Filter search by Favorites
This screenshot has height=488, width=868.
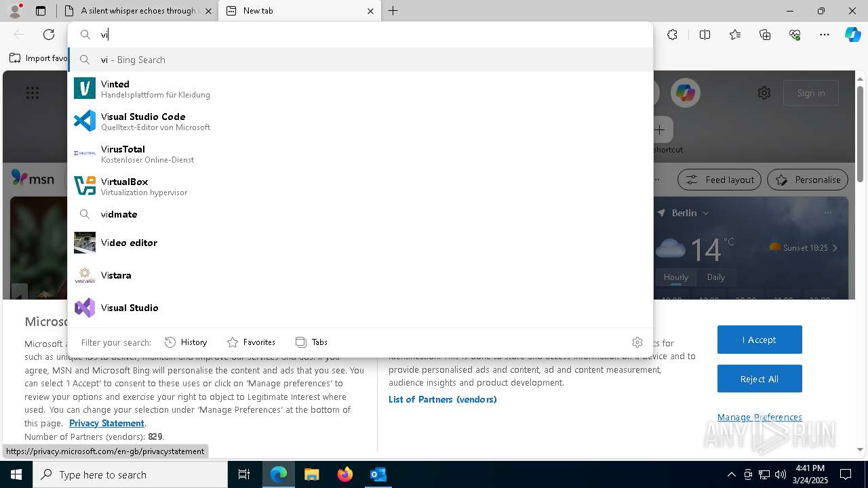251,342
